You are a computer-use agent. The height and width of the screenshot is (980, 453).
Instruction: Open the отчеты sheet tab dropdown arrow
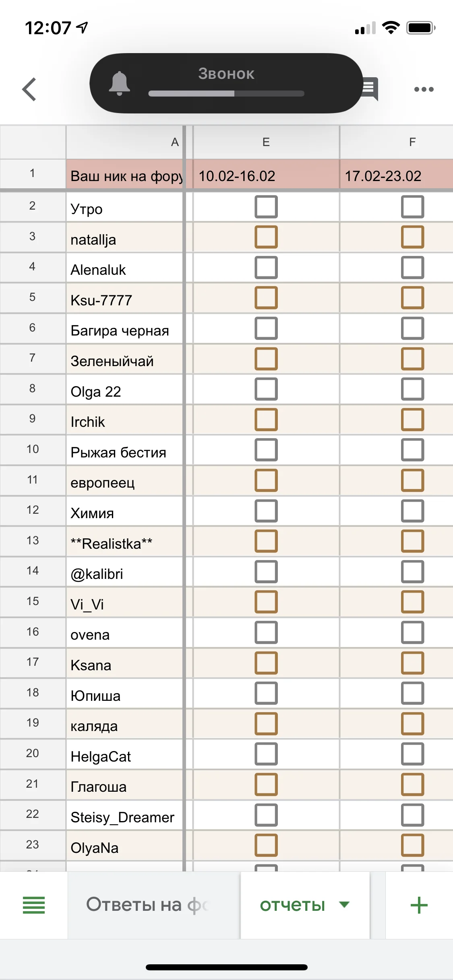click(344, 905)
